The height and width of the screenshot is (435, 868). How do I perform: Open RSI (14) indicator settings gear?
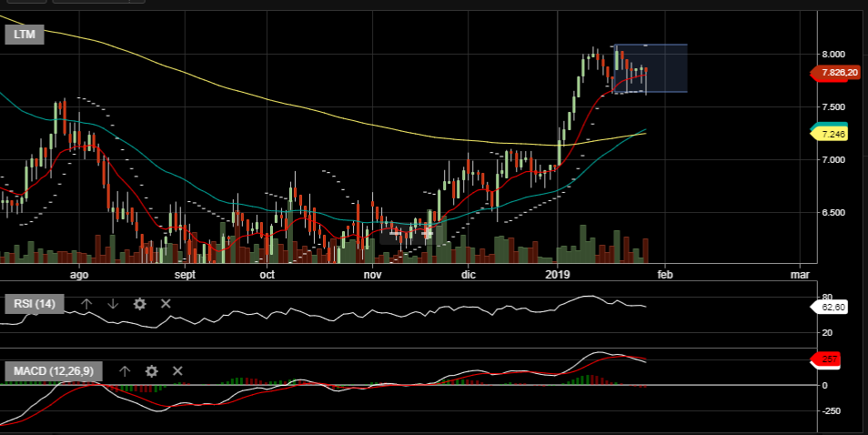[x=140, y=304]
